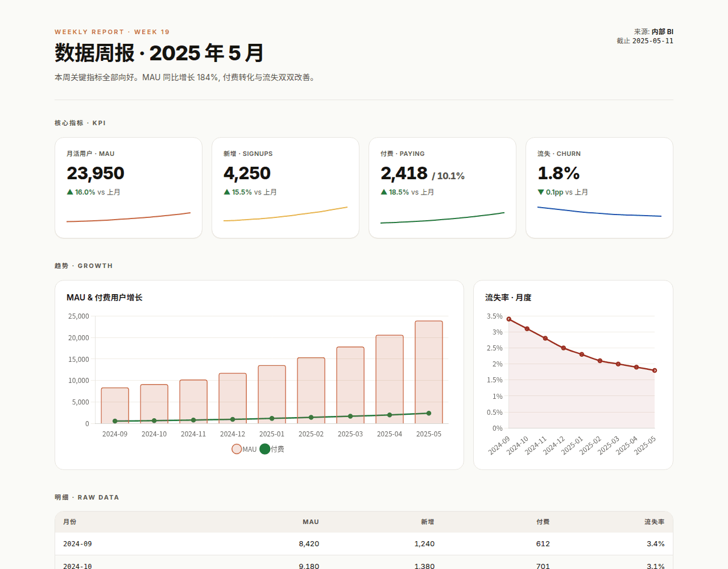Click the Churn value 1.8%
The image size is (728, 569).
click(x=559, y=173)
